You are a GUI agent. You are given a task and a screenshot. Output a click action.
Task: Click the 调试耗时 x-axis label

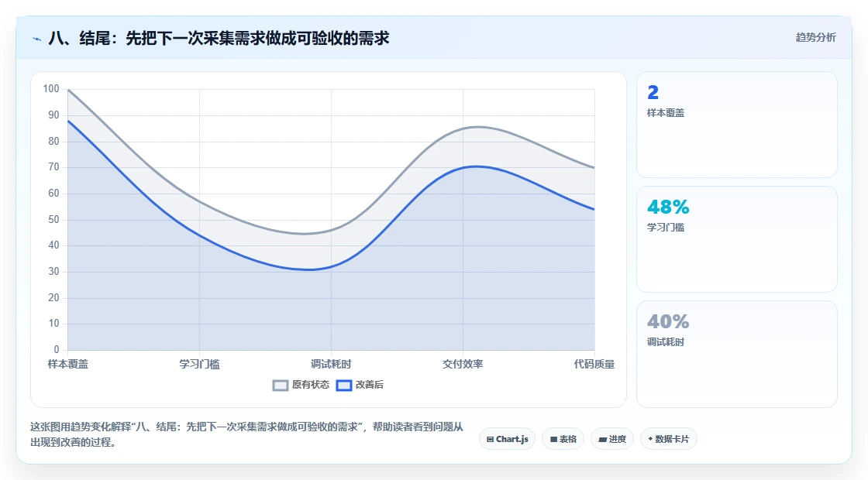(331, 364)
